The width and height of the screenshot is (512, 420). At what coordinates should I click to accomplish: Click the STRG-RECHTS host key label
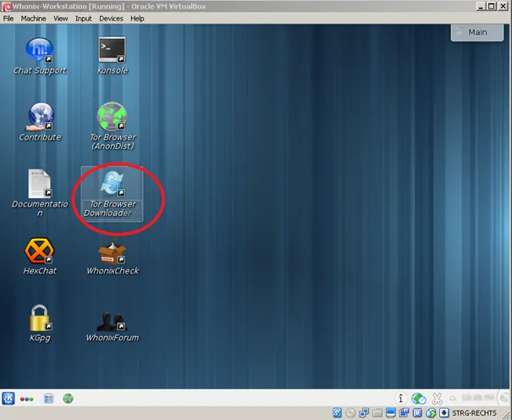474,413
